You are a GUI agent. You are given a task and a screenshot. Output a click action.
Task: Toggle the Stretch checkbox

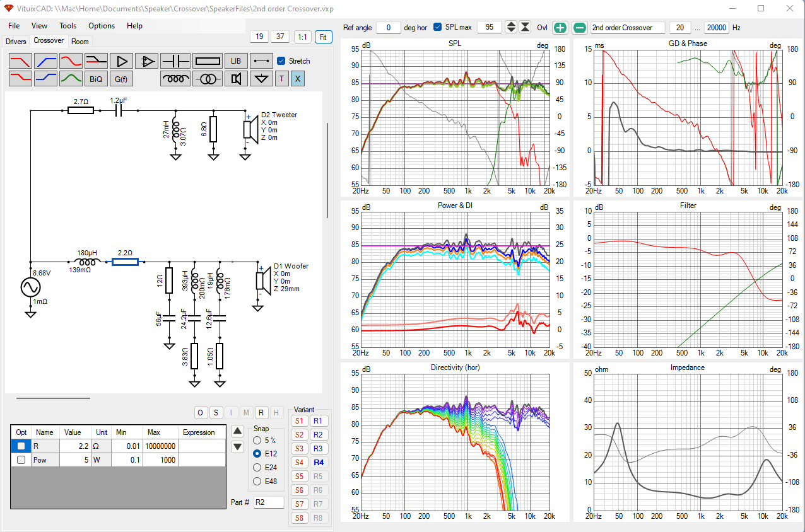click(x=281, y=61)
